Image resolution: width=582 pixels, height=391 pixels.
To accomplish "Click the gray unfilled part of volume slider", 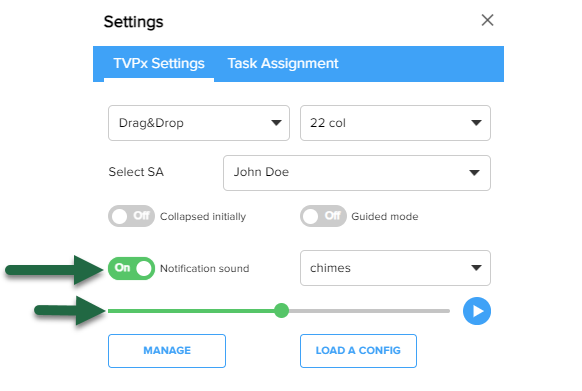I will tap(369, 311).
